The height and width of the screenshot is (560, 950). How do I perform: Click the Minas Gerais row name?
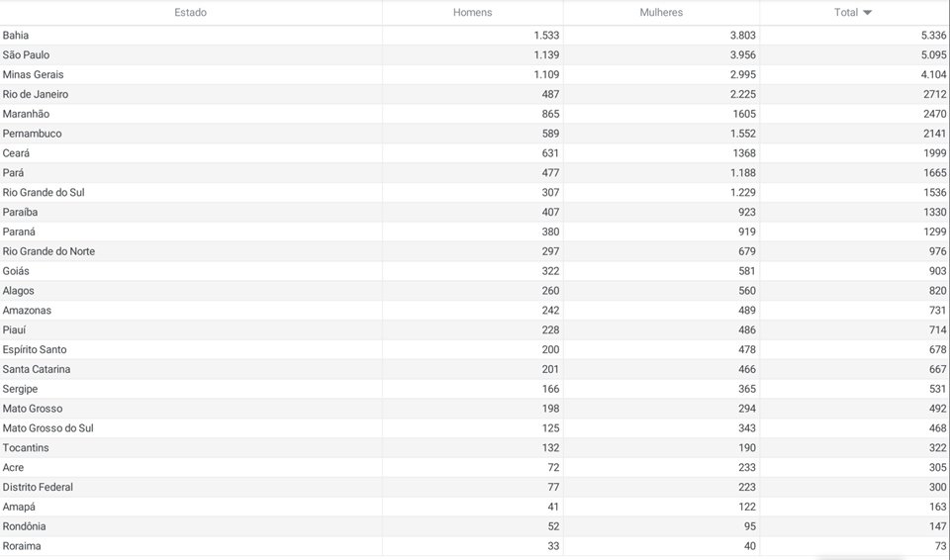[x=33, y=74]
